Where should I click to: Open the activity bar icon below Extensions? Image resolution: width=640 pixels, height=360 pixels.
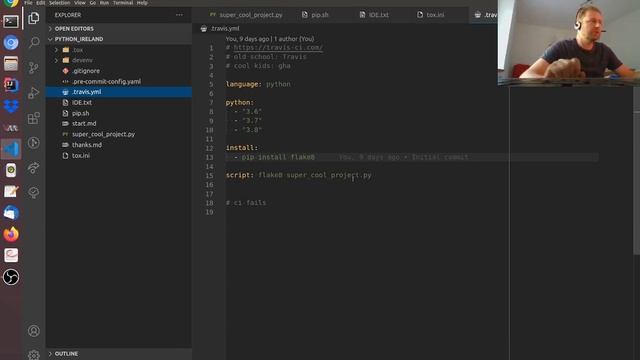(x=34, y=143)
